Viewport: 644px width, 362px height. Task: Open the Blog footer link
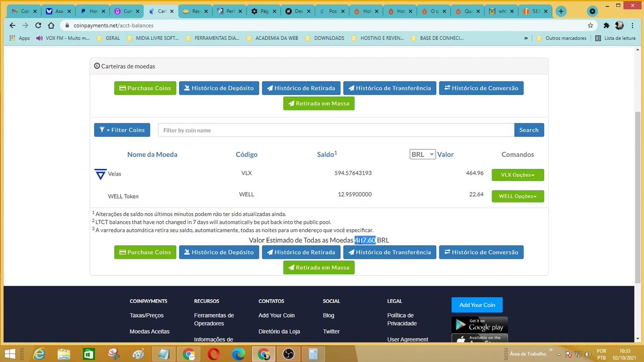coord(329,315)
